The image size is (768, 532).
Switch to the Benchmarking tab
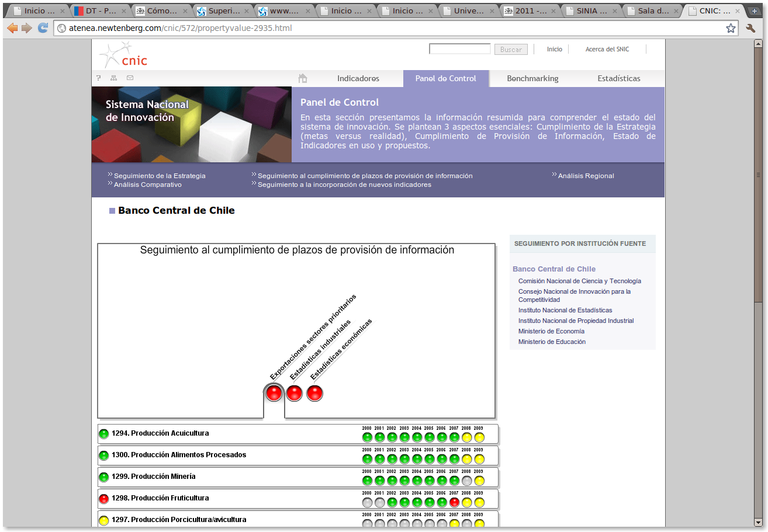pos(532,78)
